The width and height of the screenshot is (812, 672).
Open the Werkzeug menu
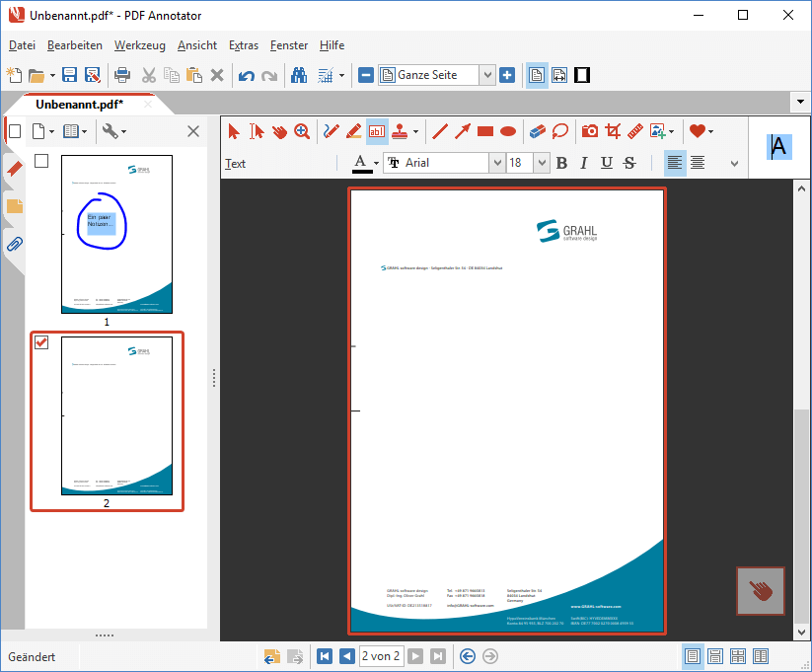pos(139,45)
